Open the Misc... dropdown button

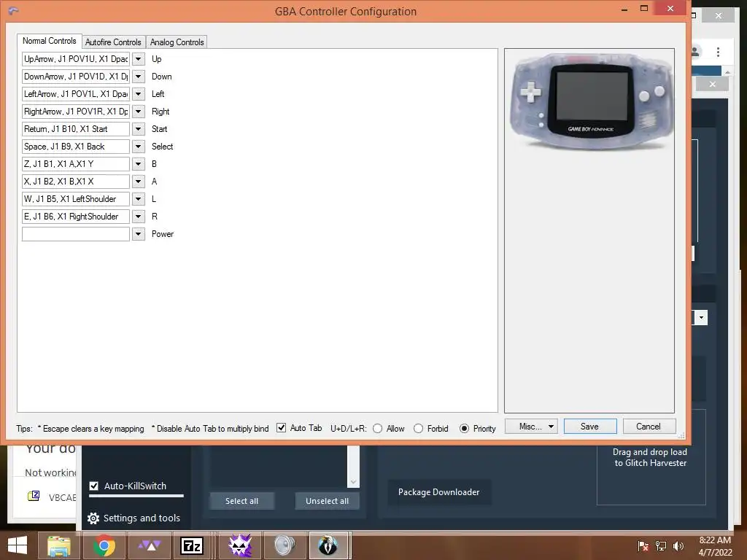(531, 427)
